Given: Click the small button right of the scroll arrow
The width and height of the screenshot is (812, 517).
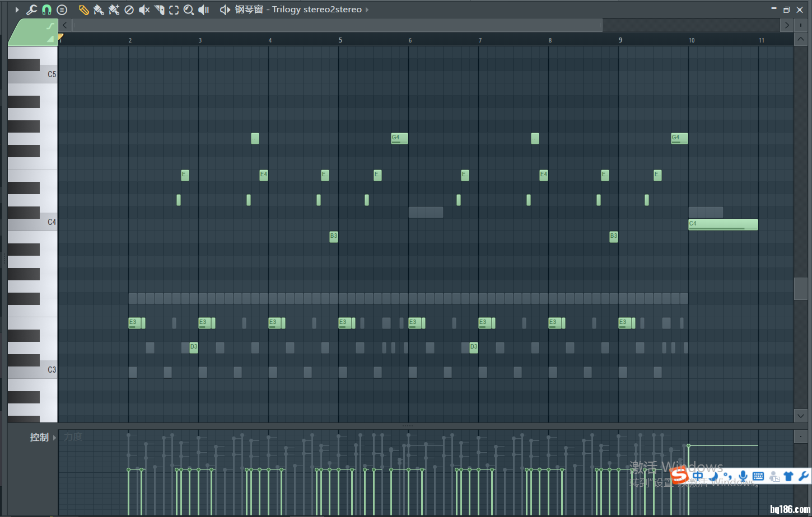Looking at the screenshot, I should tap(801, 25).
